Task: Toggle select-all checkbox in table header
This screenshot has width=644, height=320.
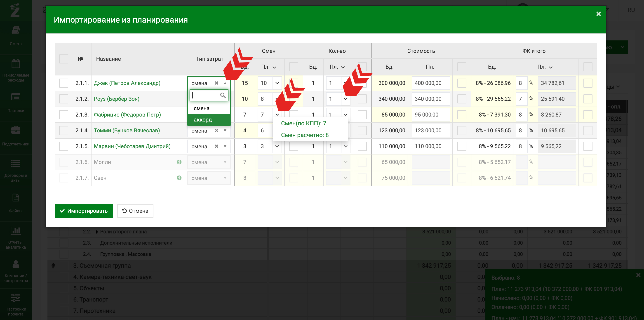Action: coord(63,59)
